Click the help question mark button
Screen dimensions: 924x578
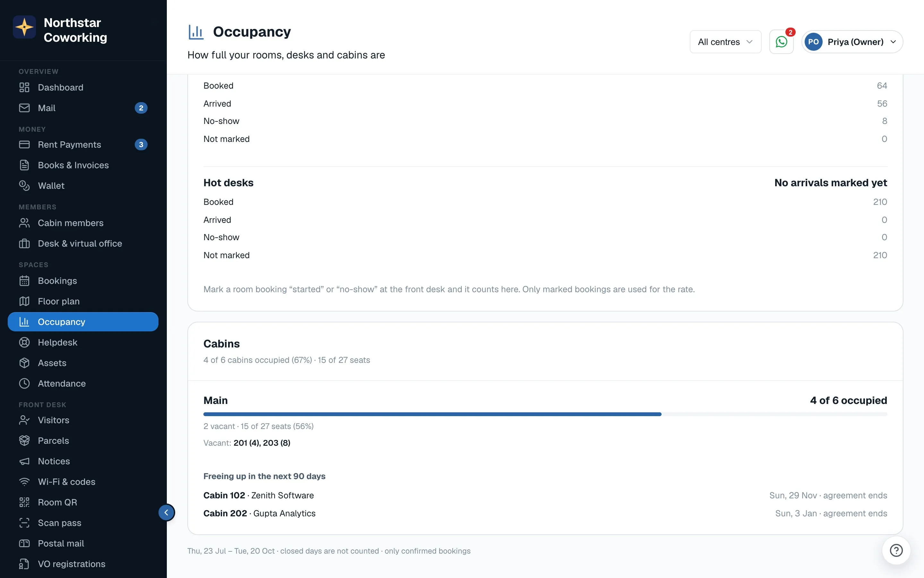tap(896, 550)
